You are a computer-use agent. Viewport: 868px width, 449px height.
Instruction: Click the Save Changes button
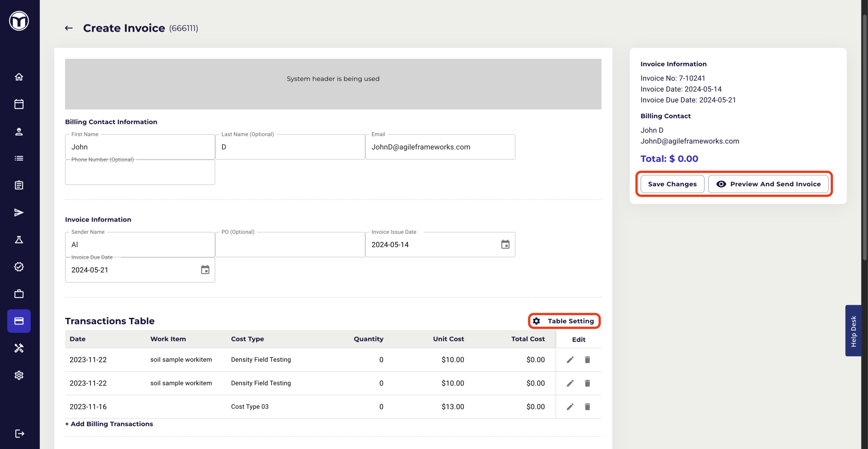coord(672,184)
